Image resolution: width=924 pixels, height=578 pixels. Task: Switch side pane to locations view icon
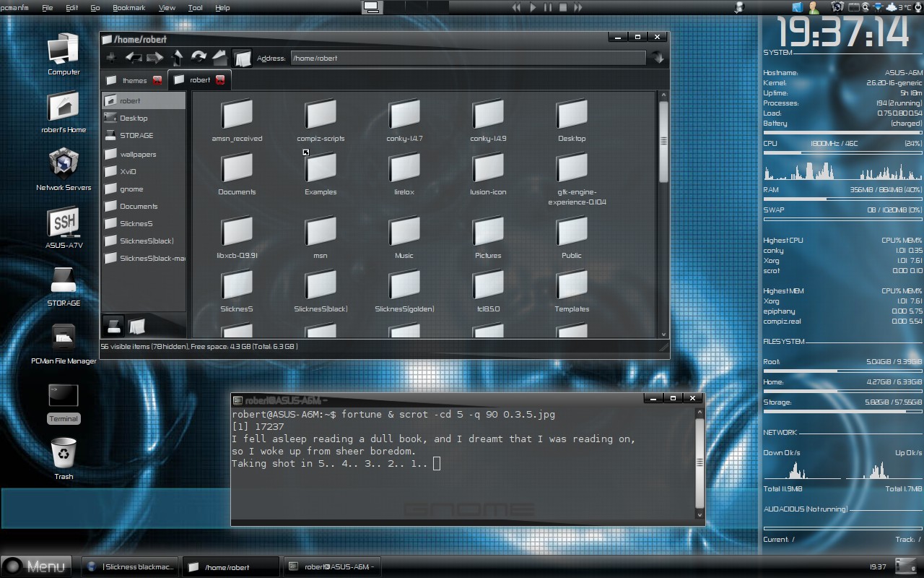[113, 327]
